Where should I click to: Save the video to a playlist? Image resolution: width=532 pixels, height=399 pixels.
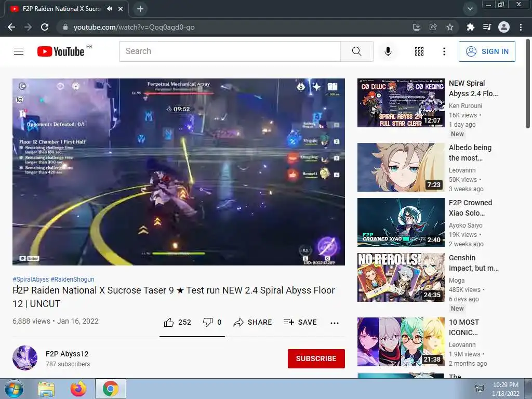tap(300, 322)
